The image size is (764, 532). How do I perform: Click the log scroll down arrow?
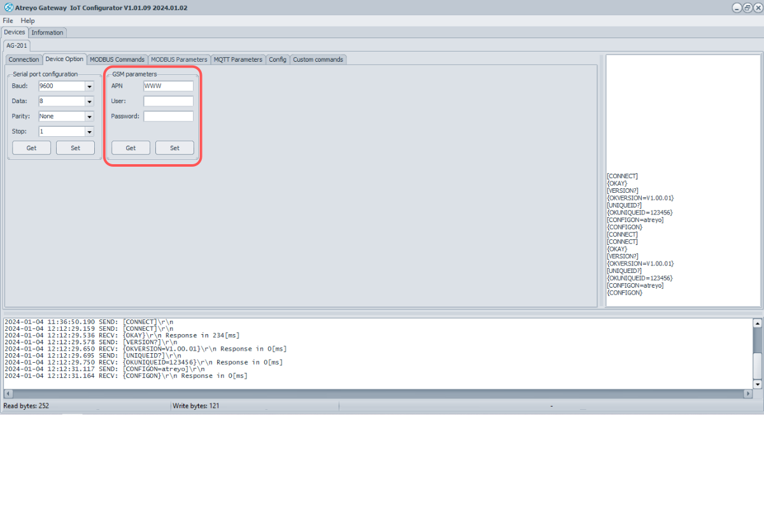[757, 384]
